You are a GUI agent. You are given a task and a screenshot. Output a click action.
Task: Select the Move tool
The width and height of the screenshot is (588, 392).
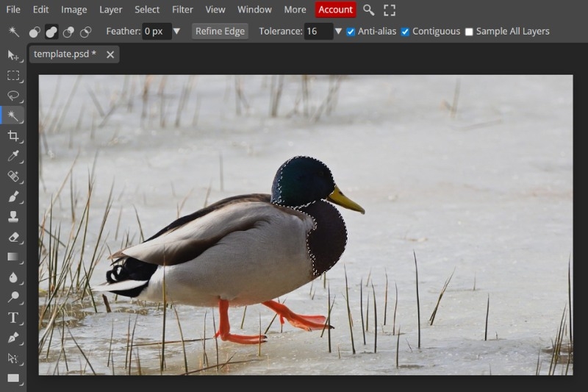pyautogui.click(x=13, y=55)
